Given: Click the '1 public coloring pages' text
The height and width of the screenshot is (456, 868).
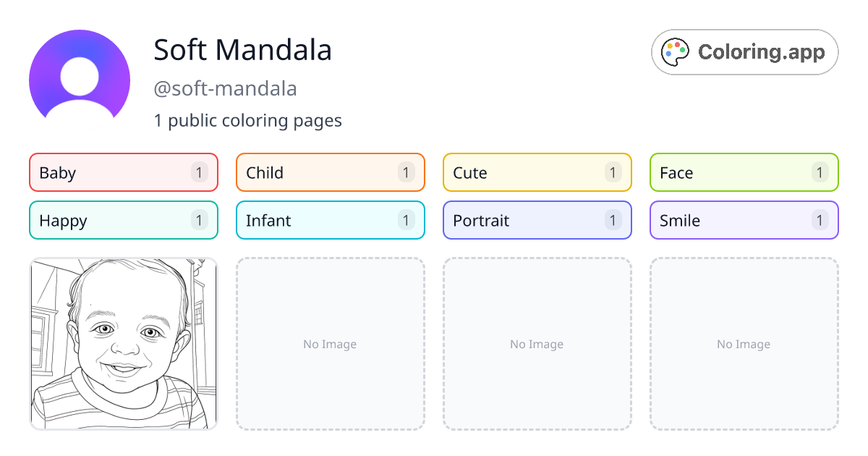Looking at the screenshot, I should point(247,120).
